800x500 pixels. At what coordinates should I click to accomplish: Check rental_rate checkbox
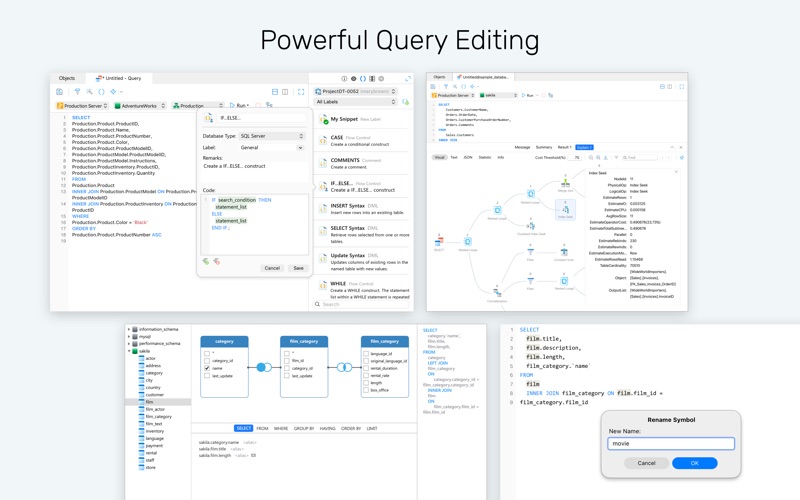point(366,375)
